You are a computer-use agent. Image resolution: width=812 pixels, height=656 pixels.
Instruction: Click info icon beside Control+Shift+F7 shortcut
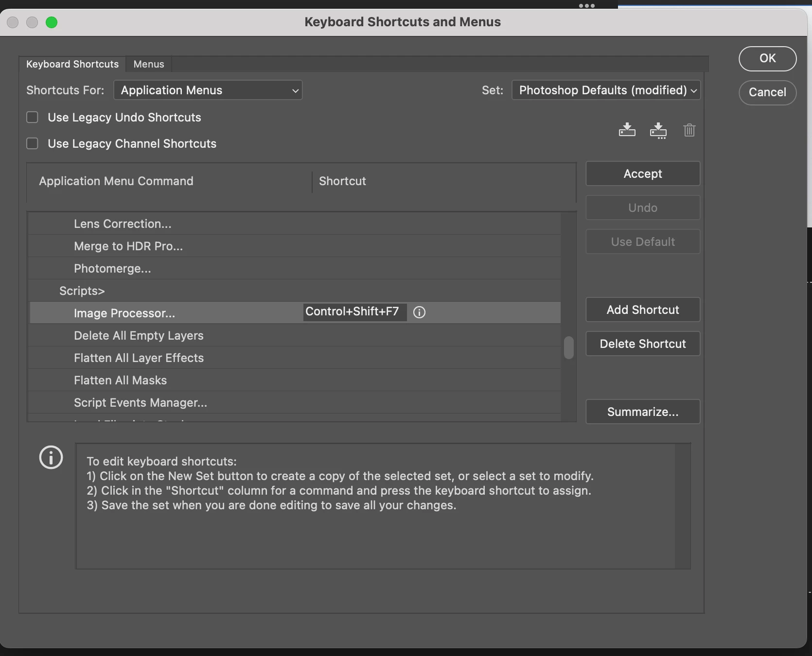(419, 312)
